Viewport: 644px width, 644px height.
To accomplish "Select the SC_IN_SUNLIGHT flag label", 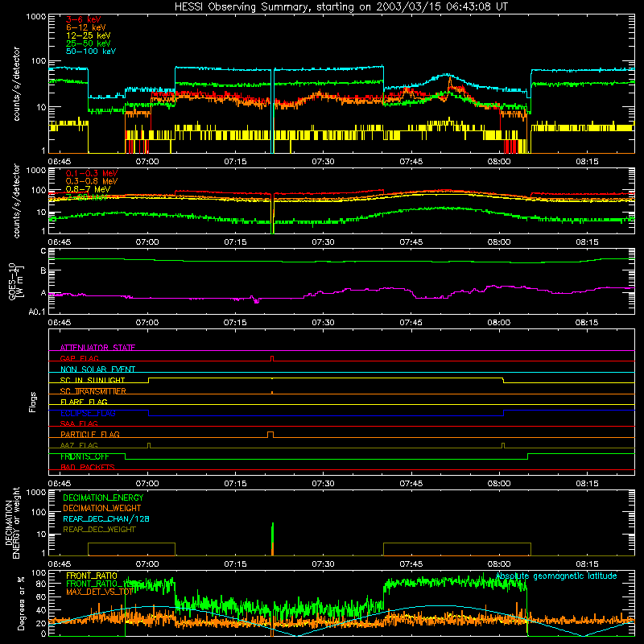I will (x=93, y=380).
